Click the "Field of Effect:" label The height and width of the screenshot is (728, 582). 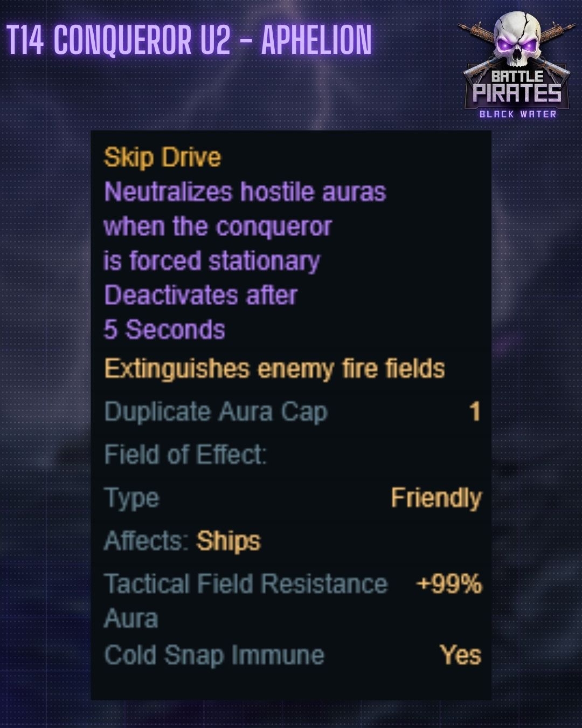coord(185,455)
